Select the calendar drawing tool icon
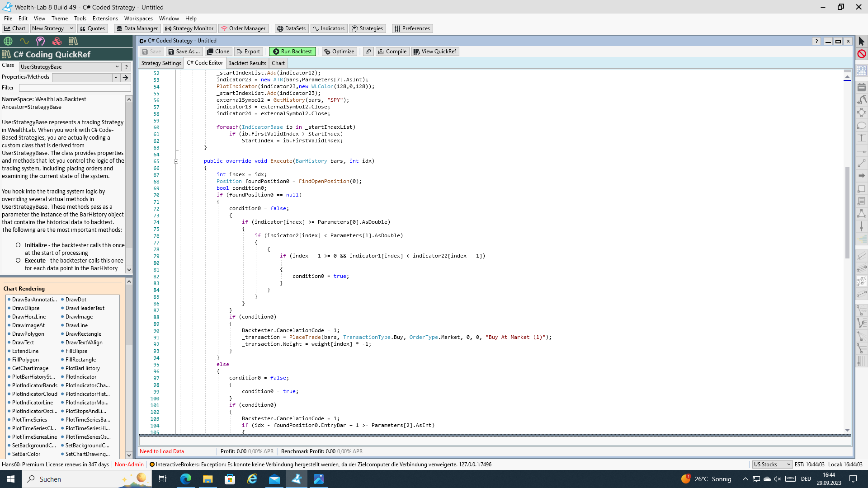Screen dimensions: 868x488 (861, 87)
